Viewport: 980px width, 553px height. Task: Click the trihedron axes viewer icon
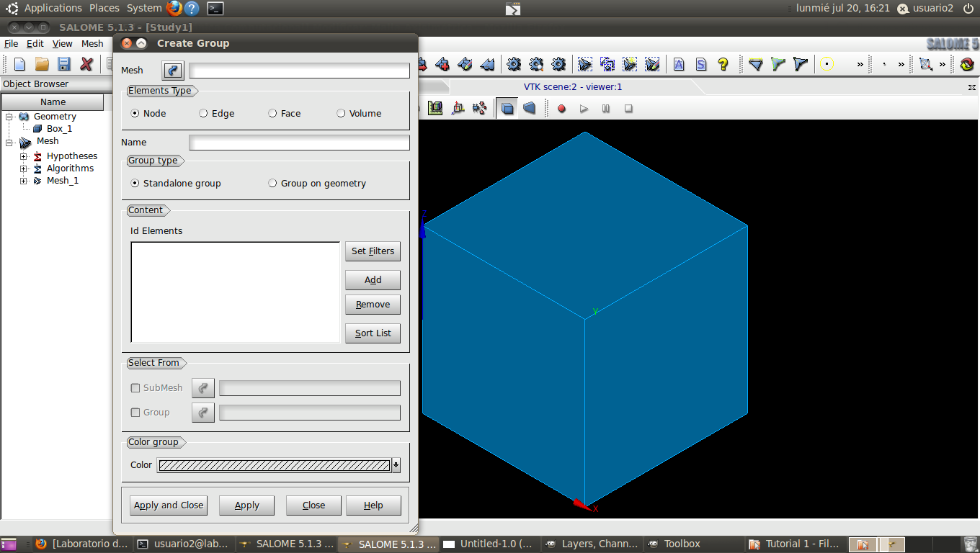pyautogui.click(x=458, y=108)
